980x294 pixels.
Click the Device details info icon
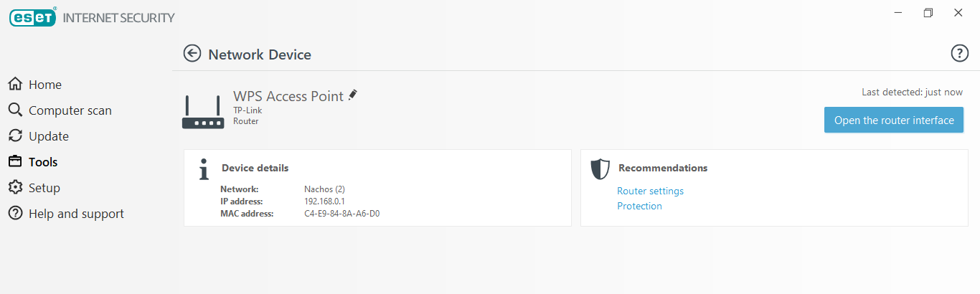[204, 169]
